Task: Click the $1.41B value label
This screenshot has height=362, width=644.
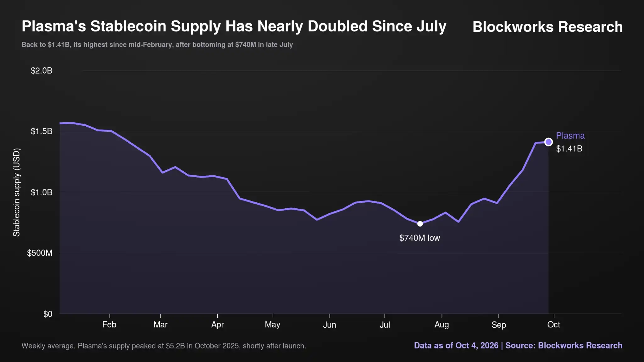Action: (x=569, y=149)
